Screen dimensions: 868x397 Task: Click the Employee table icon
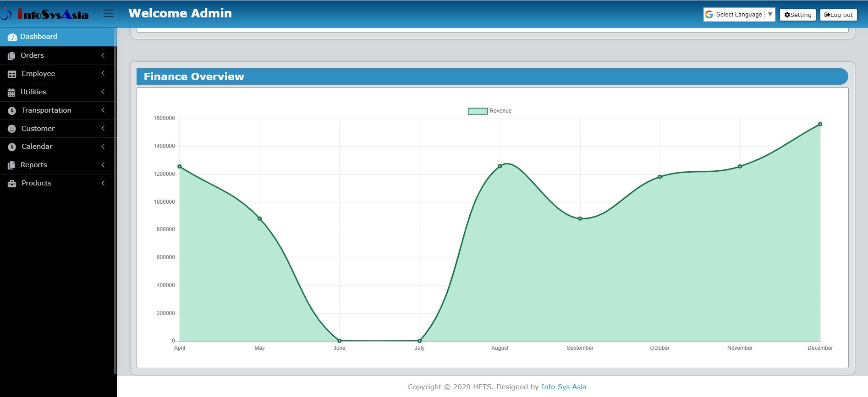coord(12,74)
